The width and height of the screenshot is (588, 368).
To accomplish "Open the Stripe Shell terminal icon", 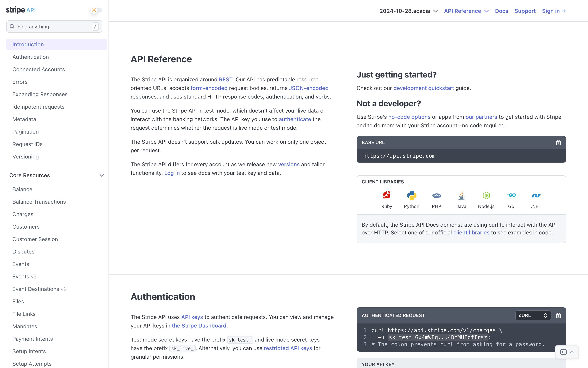I will (x=563, y=352).
